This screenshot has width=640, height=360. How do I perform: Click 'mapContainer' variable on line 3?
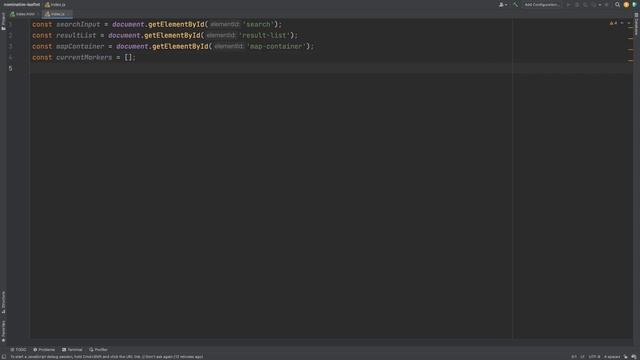click(80, 47)
